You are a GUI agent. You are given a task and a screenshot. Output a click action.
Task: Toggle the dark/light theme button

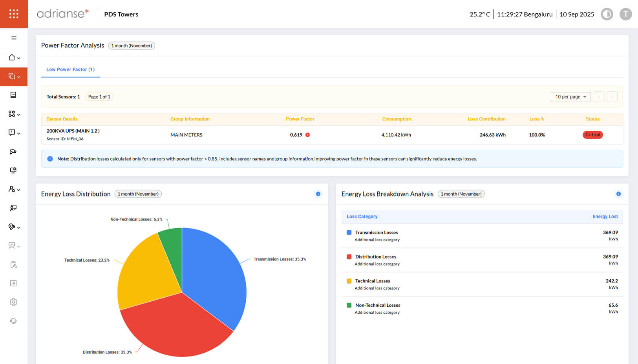tap(607, 15)
